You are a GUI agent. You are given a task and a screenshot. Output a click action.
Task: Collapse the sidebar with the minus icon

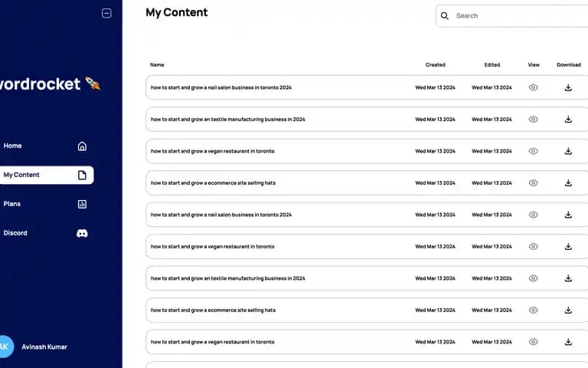[106, 13]
